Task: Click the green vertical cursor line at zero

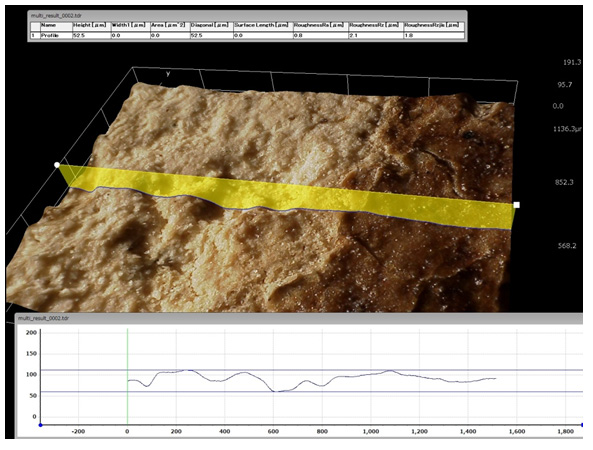Action: point(127,377)
